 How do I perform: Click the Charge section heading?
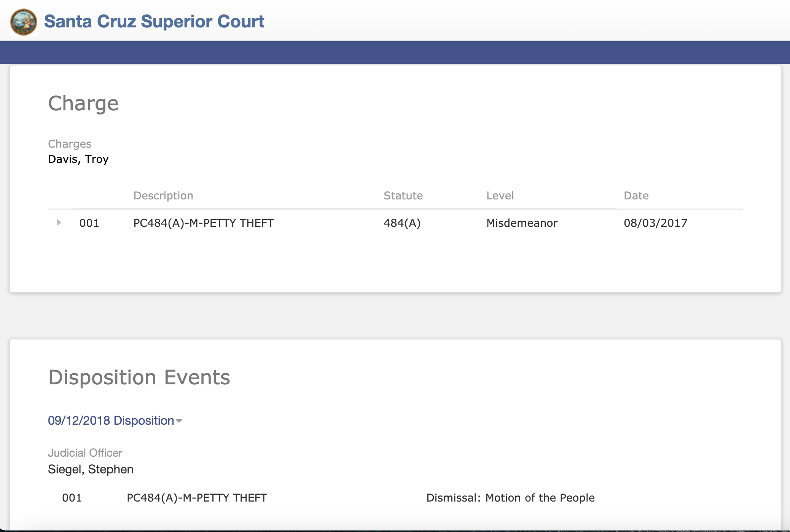[x=83, y=104]
